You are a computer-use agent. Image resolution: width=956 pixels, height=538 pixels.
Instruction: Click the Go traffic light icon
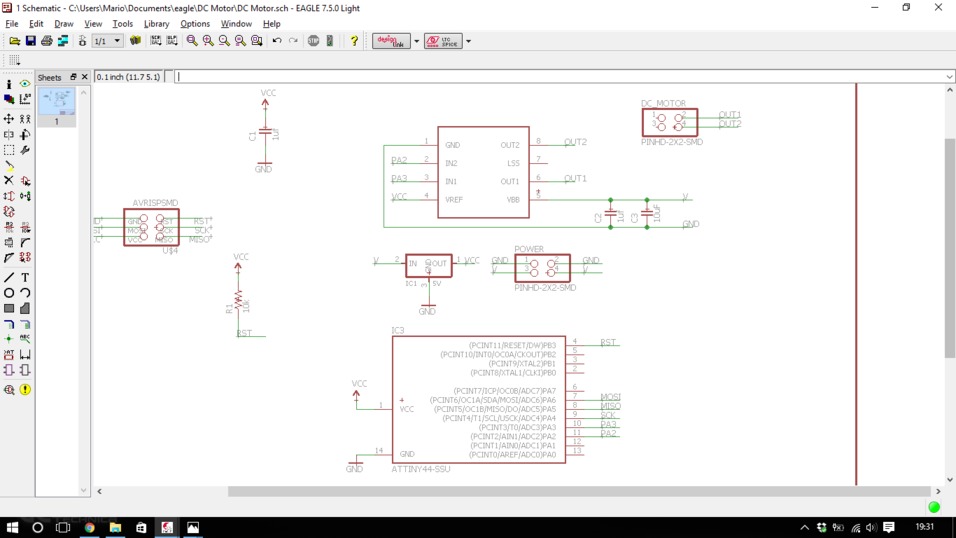(330, 41)
